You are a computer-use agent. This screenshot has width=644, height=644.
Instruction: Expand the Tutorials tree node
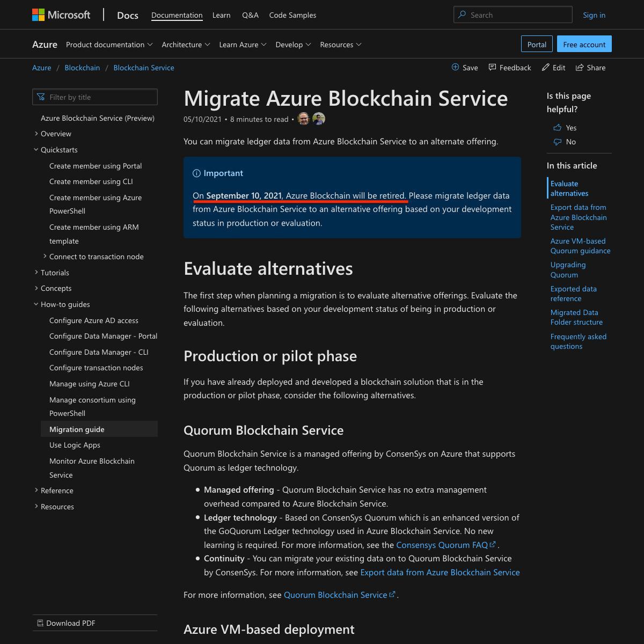[x=36, y=273]
